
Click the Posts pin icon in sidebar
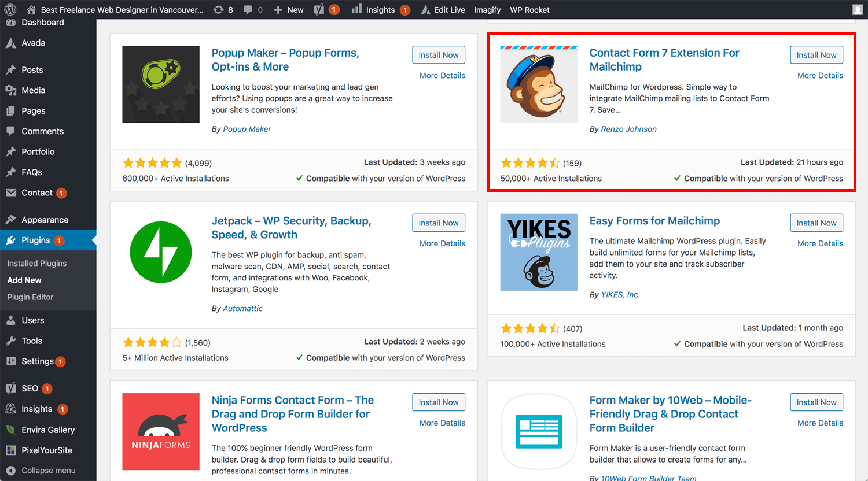coord(10,70)
